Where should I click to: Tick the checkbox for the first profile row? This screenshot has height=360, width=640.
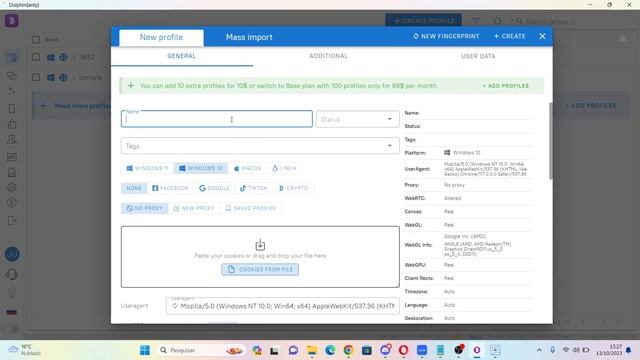(x=36, y=57)
